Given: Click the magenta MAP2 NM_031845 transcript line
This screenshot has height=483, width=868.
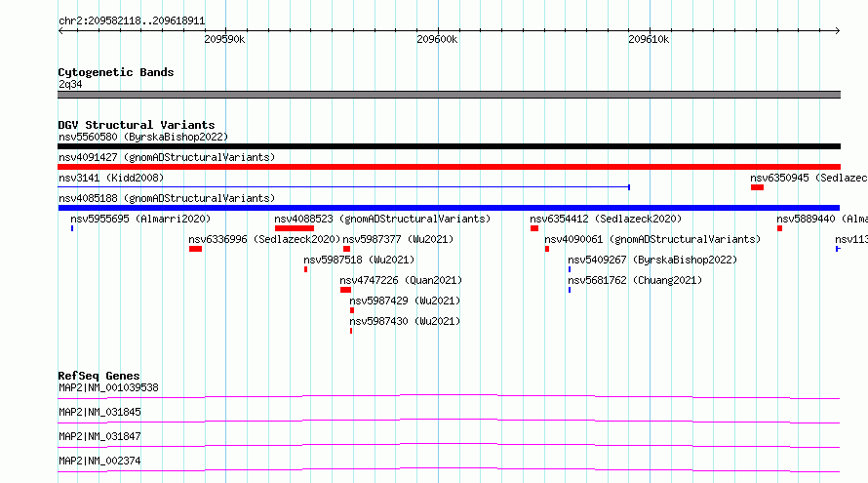Looking at the screenshot, I should pos(449,421).
